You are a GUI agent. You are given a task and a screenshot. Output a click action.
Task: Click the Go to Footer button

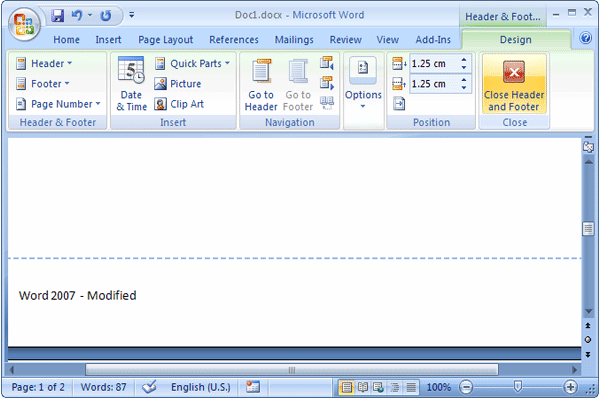coord(298,85)
